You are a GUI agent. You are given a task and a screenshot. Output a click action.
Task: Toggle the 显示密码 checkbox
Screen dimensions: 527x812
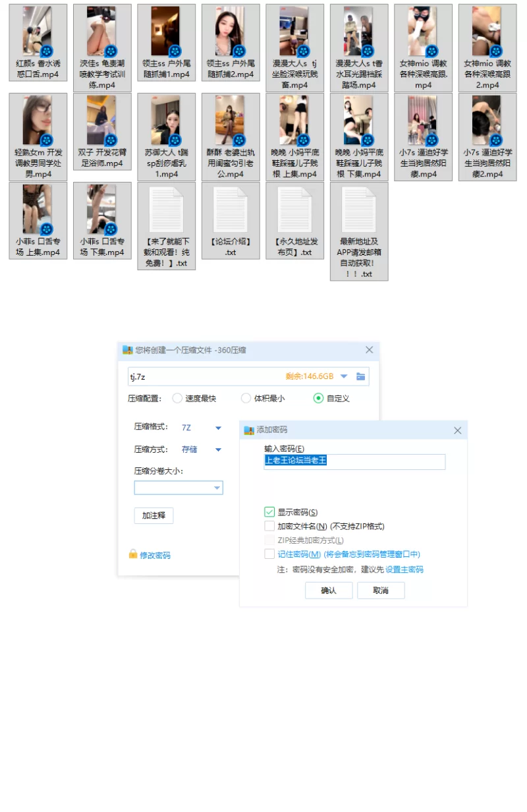(269, 512)
